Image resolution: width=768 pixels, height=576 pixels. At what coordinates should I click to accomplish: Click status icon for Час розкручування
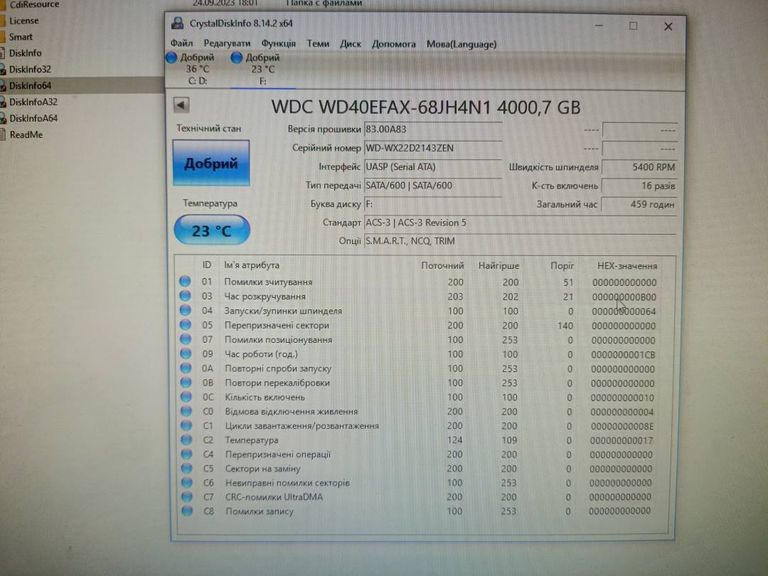tap(185, 296)
